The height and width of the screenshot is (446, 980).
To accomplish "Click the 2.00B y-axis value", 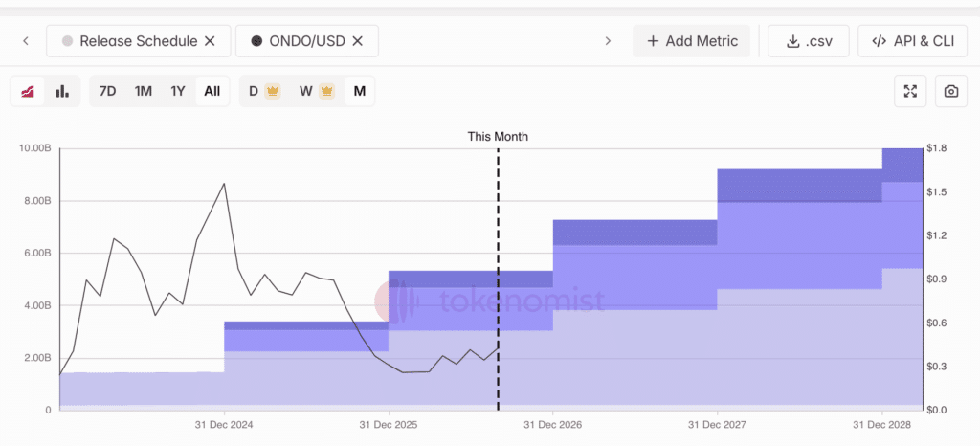I will click(x=38, y=358).
